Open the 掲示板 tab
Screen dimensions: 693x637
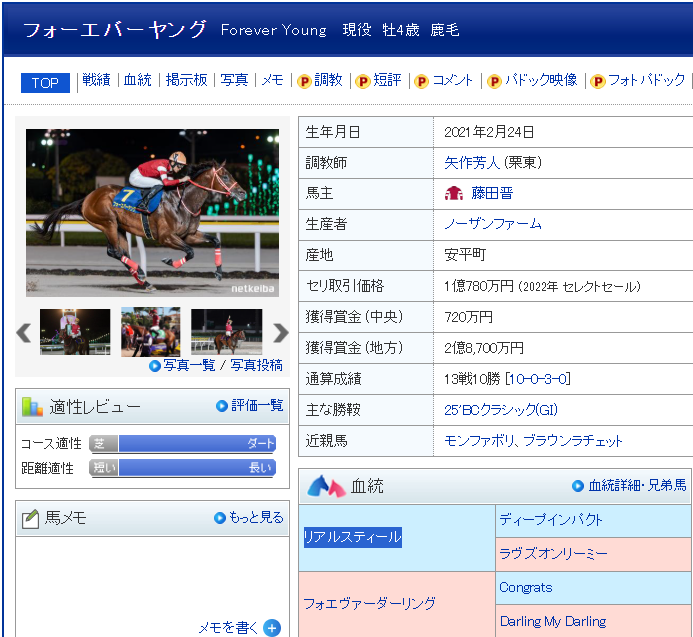tap(186, 80)
